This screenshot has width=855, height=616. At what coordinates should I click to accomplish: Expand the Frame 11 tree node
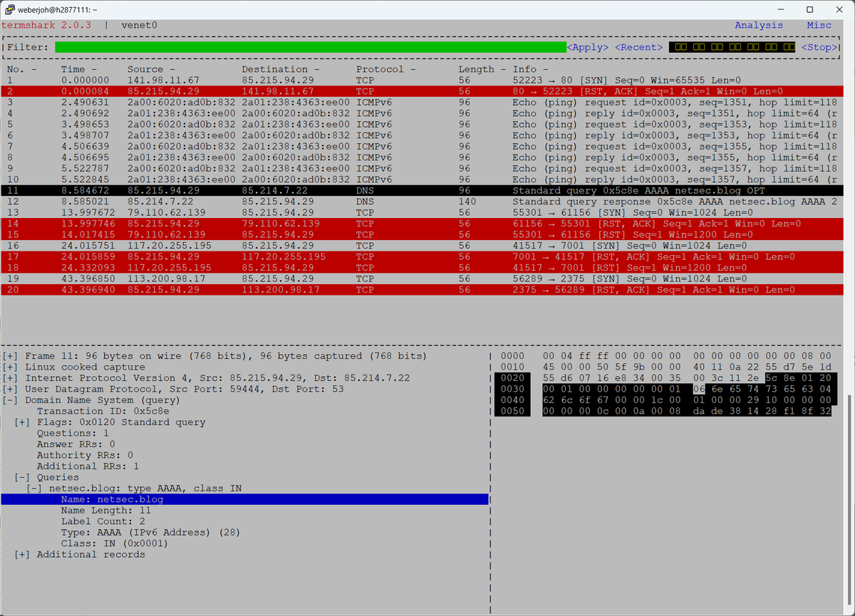10,356
